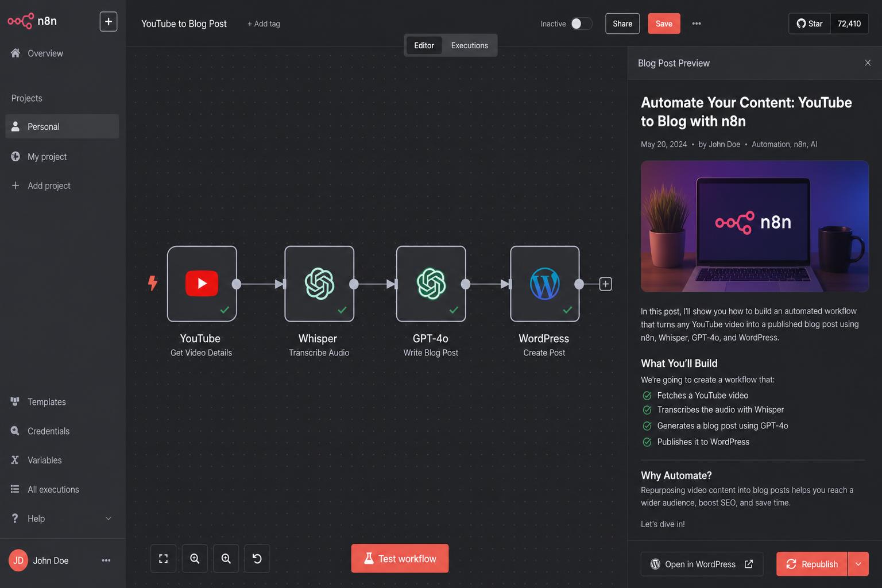Click the Write Blog Post label

point(431,353)
